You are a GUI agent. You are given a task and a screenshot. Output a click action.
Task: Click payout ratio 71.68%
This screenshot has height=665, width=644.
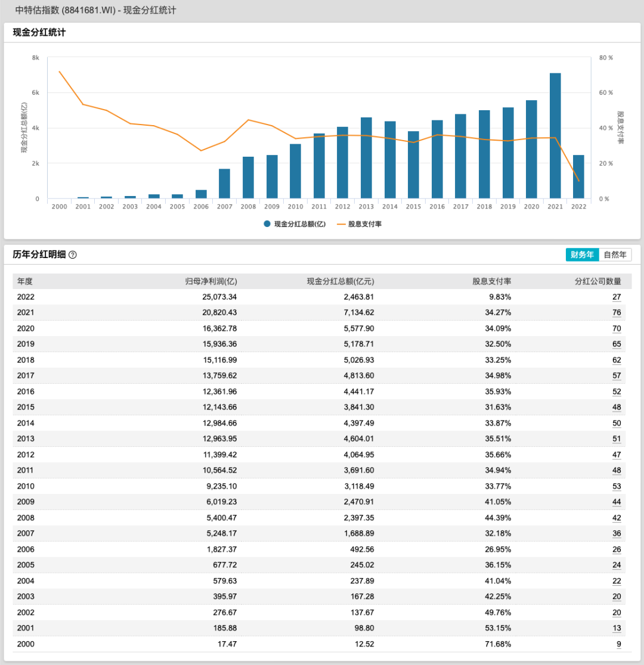(x=498, y=644)
